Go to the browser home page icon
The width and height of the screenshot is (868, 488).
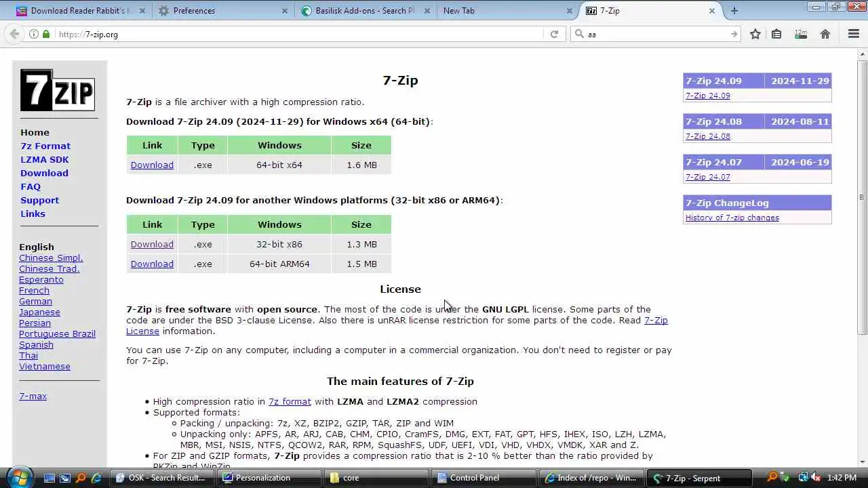click(x=825, y=34)
